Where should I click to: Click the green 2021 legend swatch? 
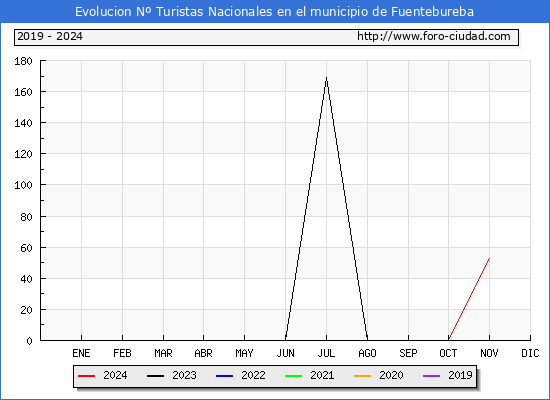pyautogui.click(x=294, y=376)
